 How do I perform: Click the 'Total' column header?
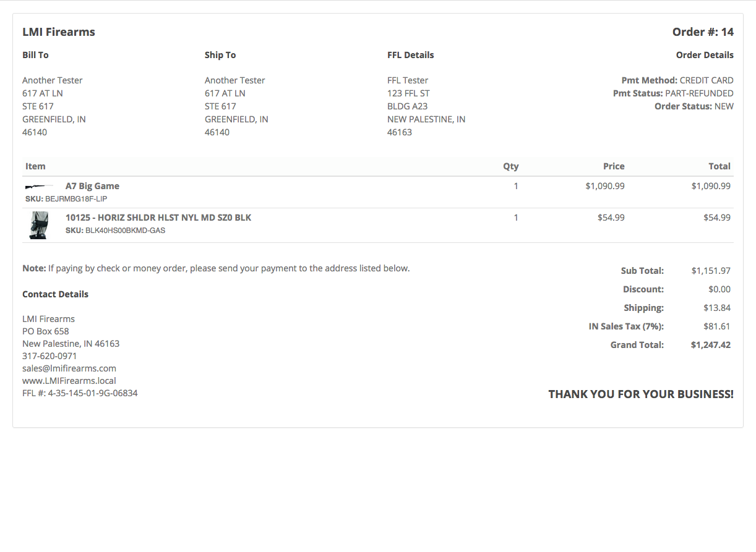(719, 166)
